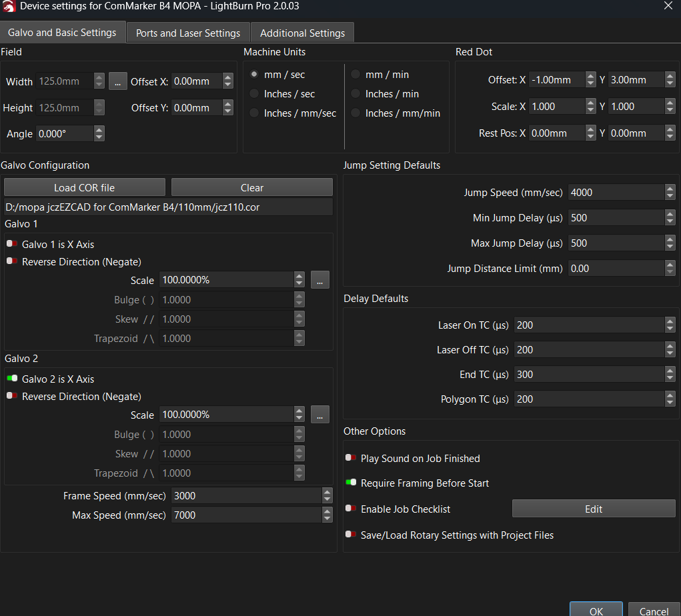
Task: Click the LightBurn logo in the title bar
Action: click(9, 7)
